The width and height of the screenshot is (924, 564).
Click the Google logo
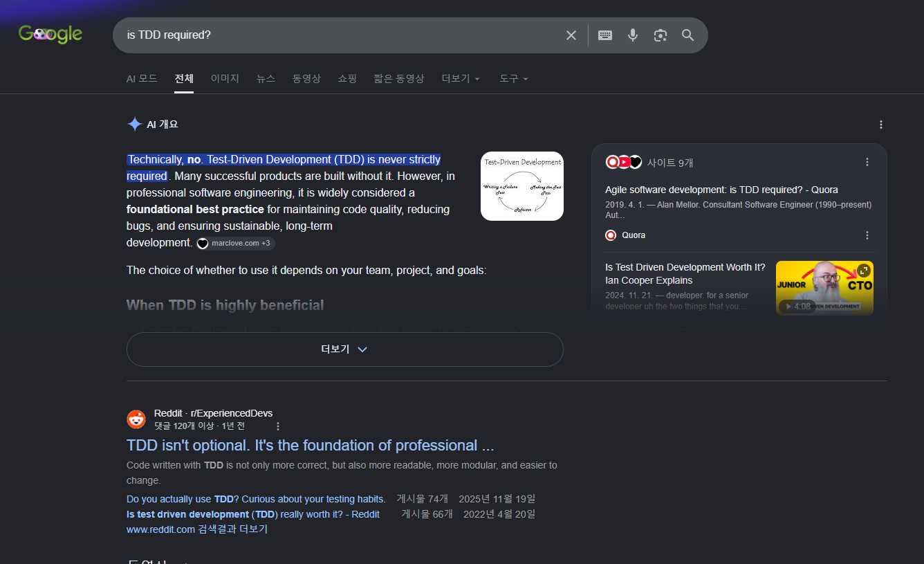(50, 34)
